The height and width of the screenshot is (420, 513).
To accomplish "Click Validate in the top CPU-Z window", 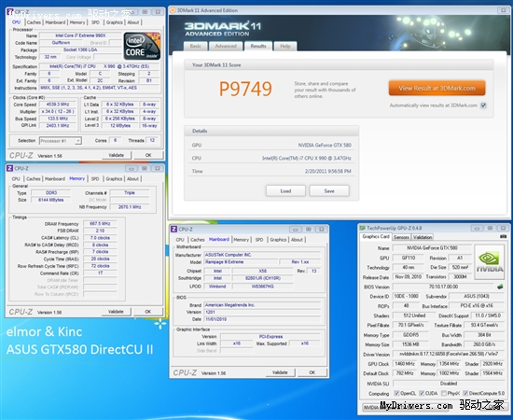I will click(117, 155).
